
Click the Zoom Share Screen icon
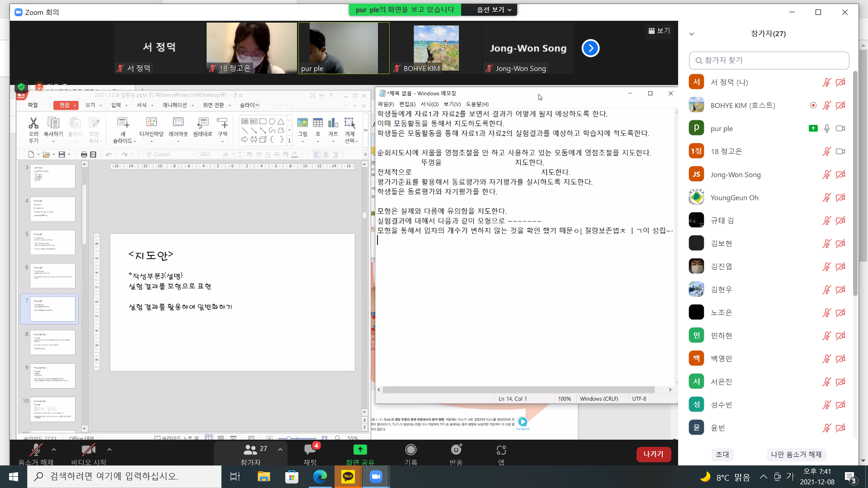(360, 450)
